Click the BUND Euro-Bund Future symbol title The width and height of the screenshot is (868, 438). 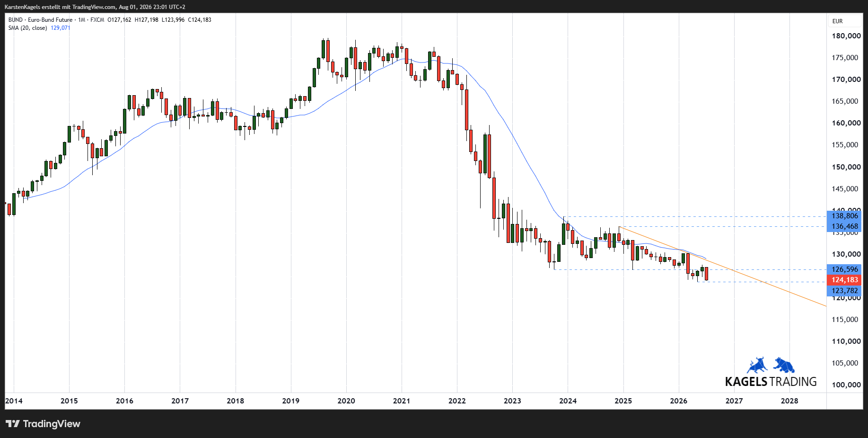pyautogui.click(x=40, y=20)
